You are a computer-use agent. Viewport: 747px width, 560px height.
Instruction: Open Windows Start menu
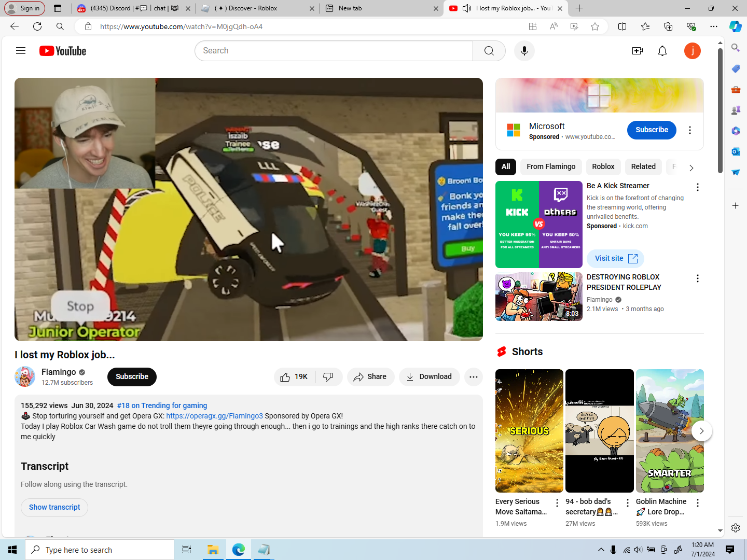[x=12, y=550]
